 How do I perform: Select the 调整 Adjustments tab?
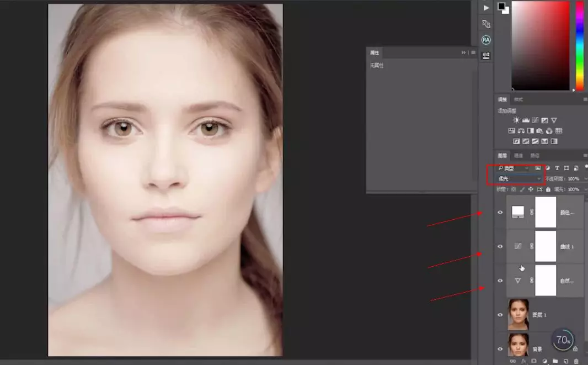pyautogui.click(x=502, y=99)
